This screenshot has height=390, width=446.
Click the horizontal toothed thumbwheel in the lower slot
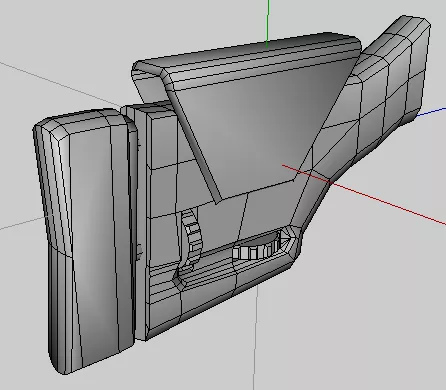[x=257, y=251]
